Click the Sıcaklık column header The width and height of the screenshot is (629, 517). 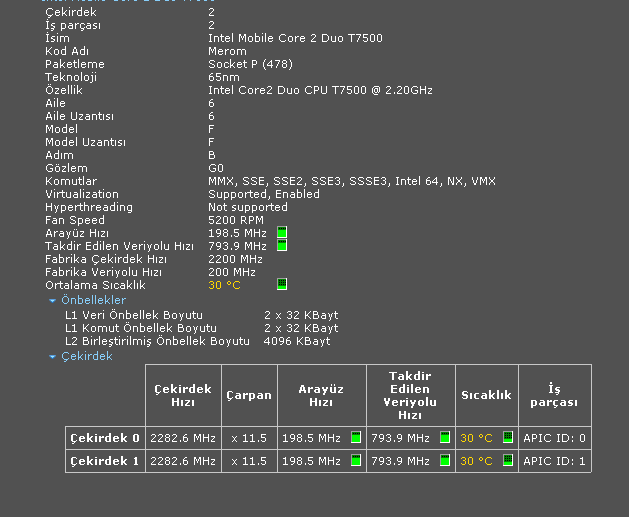click(486, 395)
